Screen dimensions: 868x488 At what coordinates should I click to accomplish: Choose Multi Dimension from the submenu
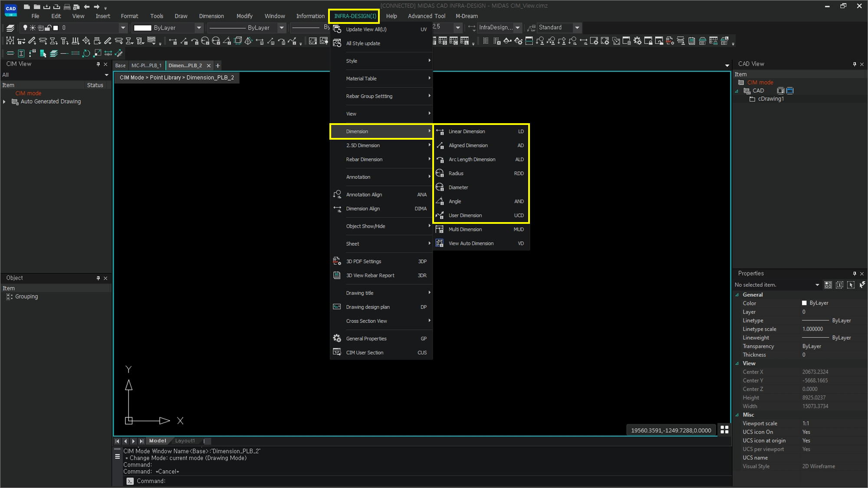pyautogui.click(x=481, y=229)
